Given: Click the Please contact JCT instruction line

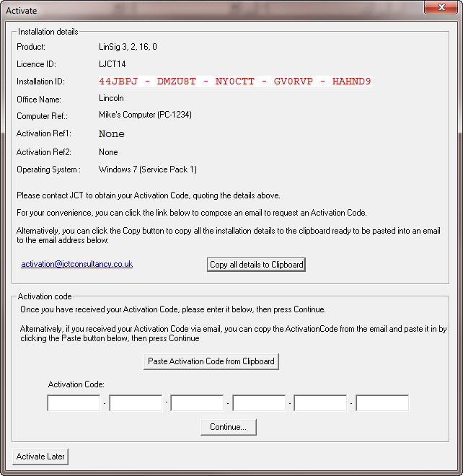Looking at the screenshot, I should tap(149, 195).
